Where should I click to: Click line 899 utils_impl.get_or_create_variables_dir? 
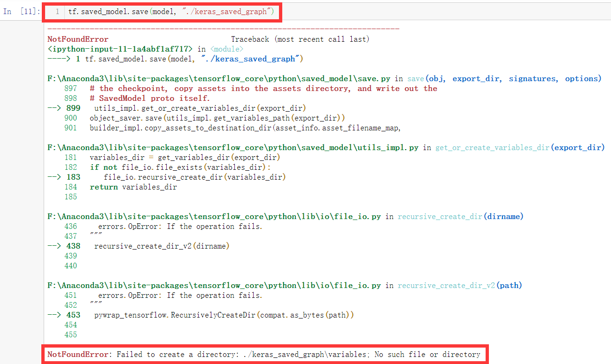point(200,108)
